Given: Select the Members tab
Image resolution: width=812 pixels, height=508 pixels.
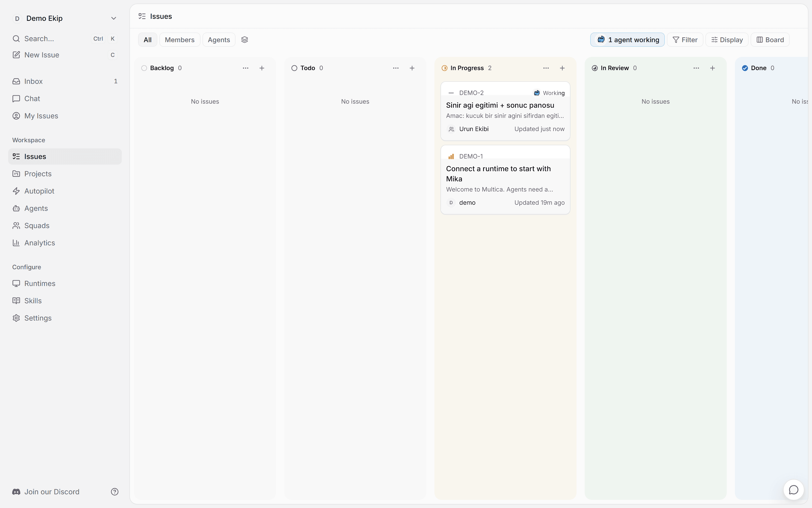Looking at the screenshot, I should (179, 40).
